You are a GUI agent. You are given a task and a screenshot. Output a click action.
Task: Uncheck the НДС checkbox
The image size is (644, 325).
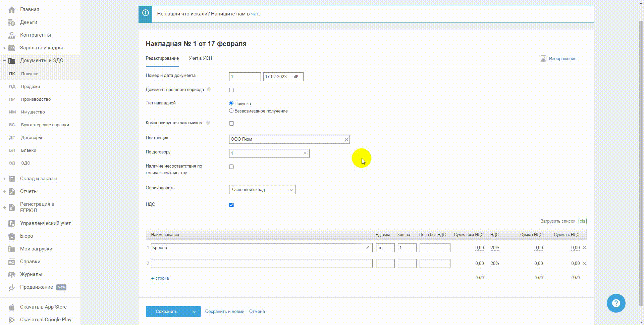tap(231, 205)
